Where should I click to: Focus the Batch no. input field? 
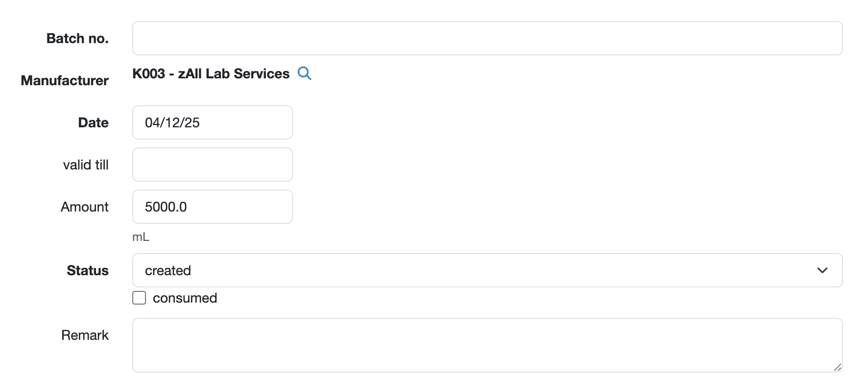[x=487, y=38]
